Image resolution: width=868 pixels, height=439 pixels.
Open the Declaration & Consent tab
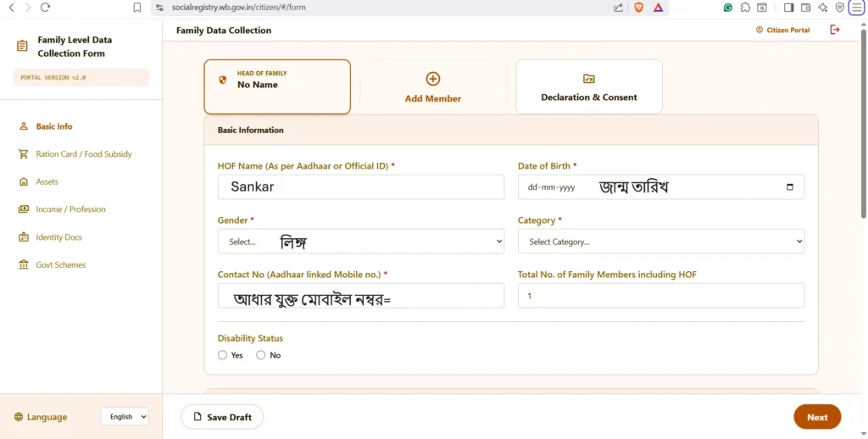pos(589,87)
